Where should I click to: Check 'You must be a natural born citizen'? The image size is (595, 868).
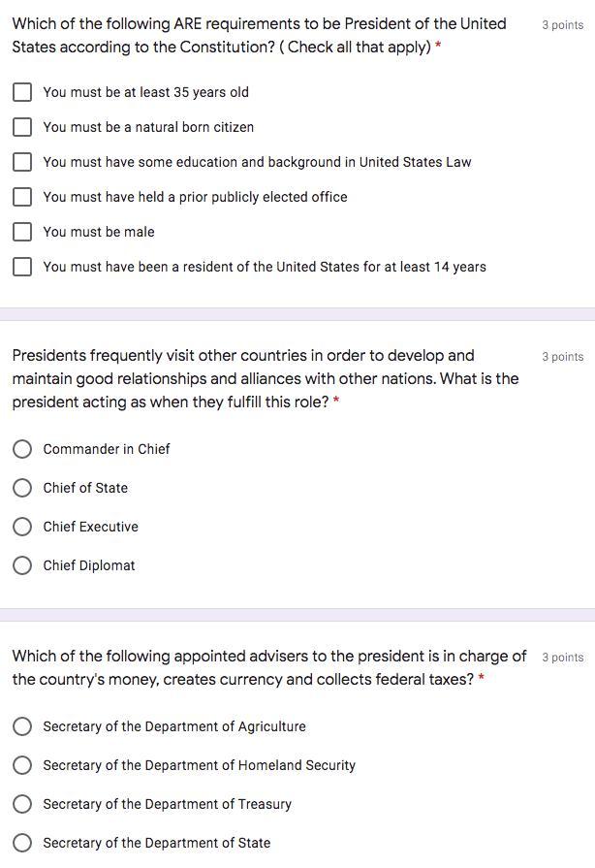tap(22, 127)
